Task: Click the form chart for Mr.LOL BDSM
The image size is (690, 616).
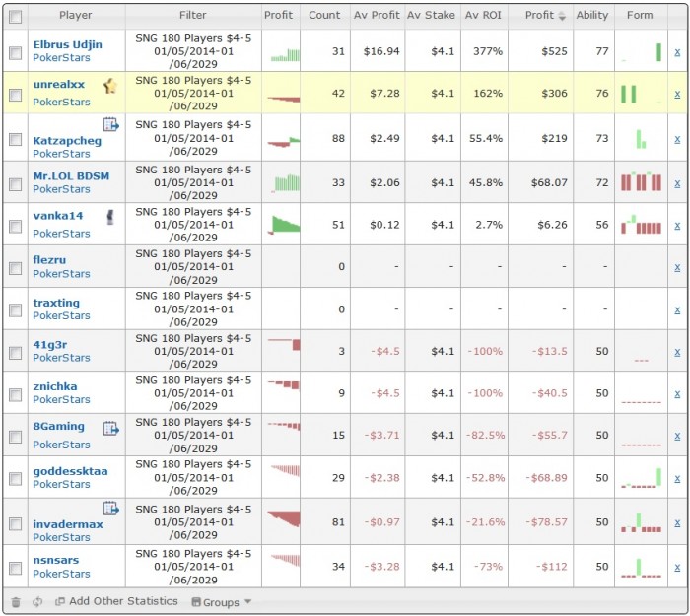Action: pos(641,181)
